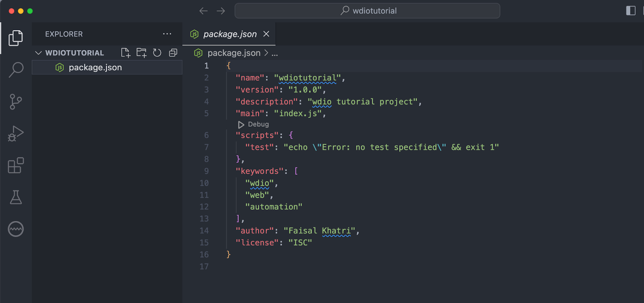Click the "author" key on line 14

point(255,231)
